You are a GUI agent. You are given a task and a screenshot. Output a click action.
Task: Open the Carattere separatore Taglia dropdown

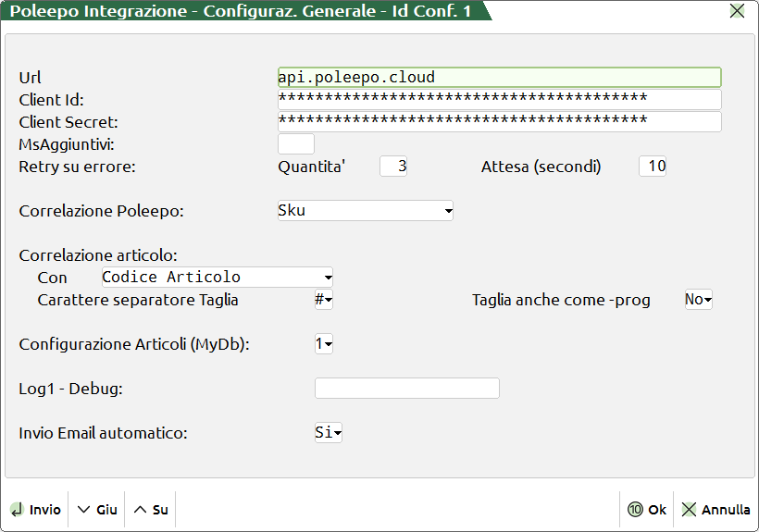(323, 300)
